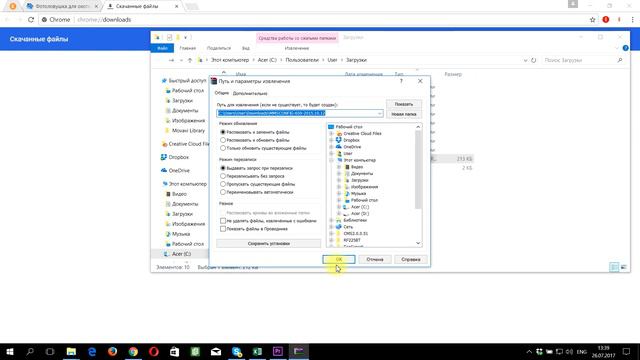Select Переименовывать автоматически option
Image resolution: width=640 pixels, height=360 pixels.
[257, 192]
